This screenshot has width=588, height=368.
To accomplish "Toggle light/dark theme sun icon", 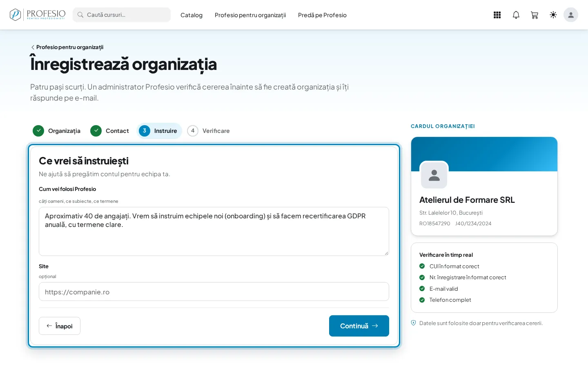I will [x=553, y=15].
